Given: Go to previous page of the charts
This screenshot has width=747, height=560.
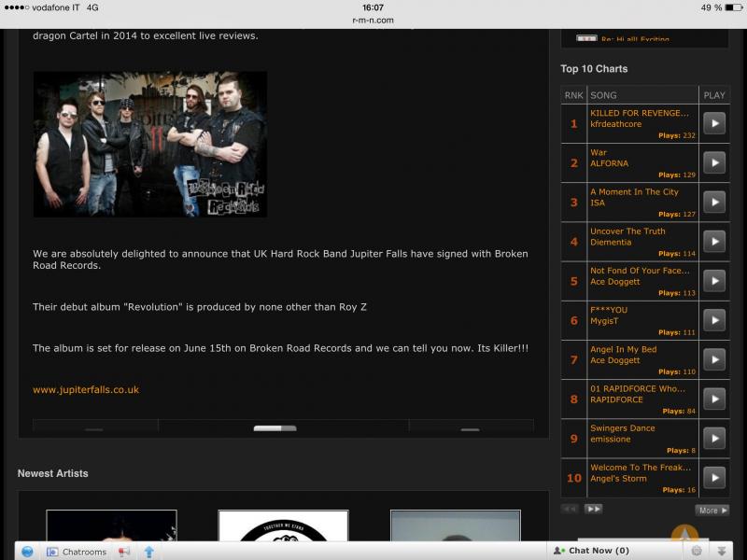Looking at the screenshot, I should click(570, 509).
